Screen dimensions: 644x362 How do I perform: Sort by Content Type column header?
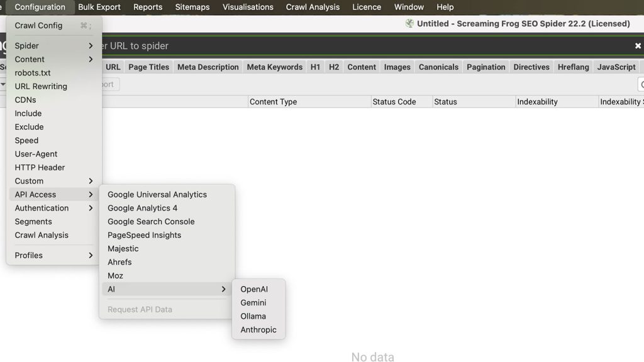[309, 102]
